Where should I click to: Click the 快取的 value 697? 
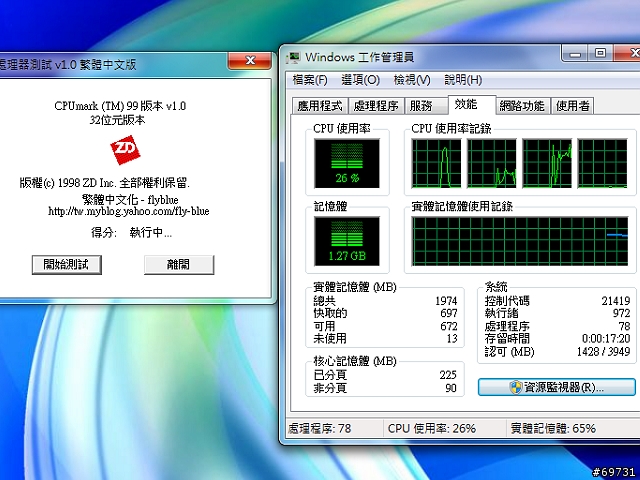449,313
